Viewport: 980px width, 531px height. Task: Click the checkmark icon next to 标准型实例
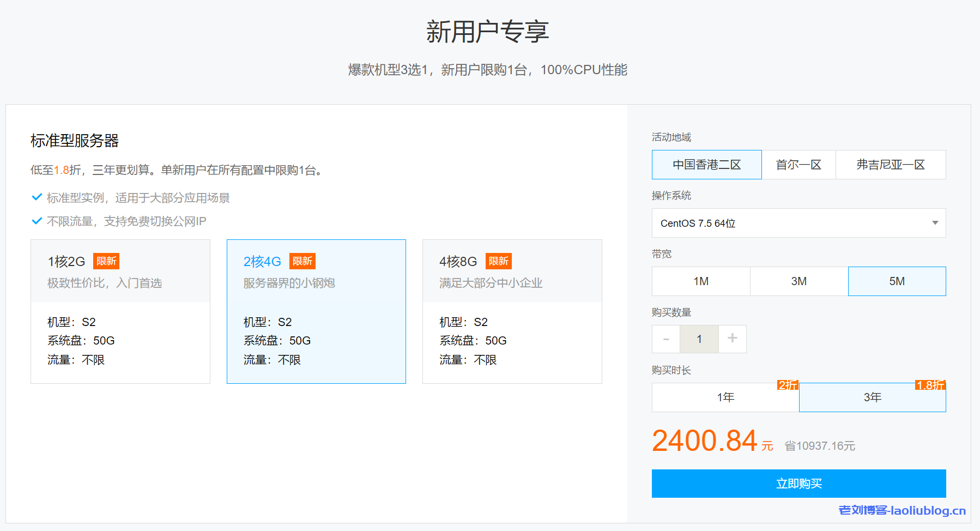click(37, 197)
